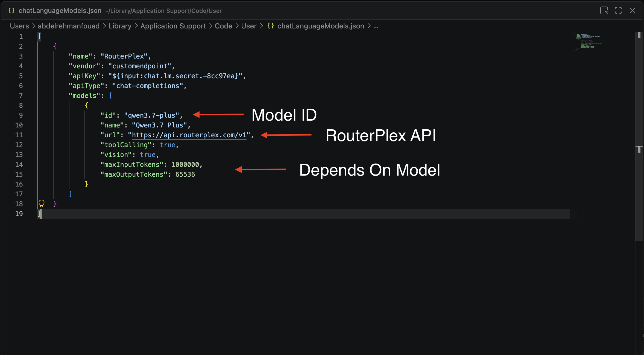Screen dimensions: 644x355
Task: Click the opening square bracket on line 1
Action: [x=39, y=36]
